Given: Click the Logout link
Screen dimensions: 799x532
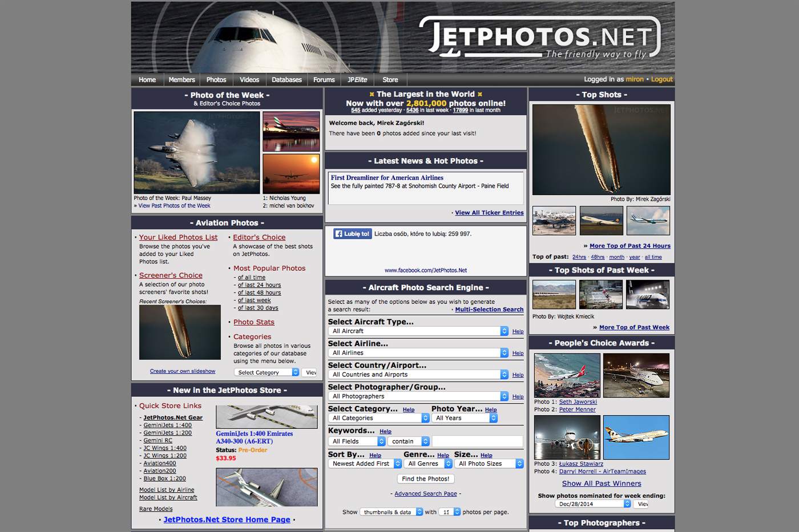Looking at the screenshot, I should click(662, 79).
